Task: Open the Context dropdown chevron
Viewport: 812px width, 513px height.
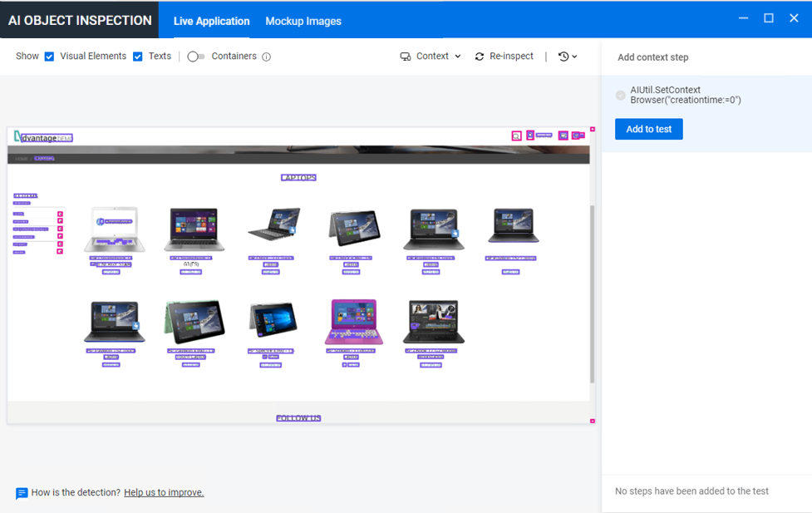Action: click(460, 56)
